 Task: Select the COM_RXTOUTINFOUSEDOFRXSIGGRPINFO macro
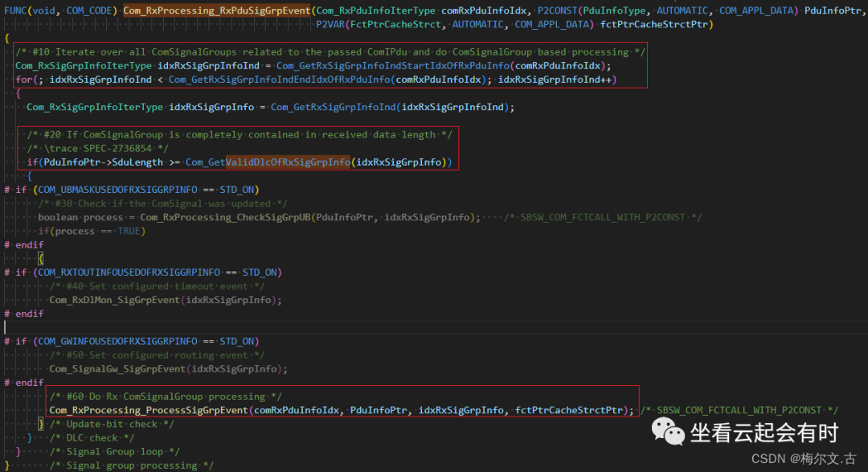pos(129,273)
